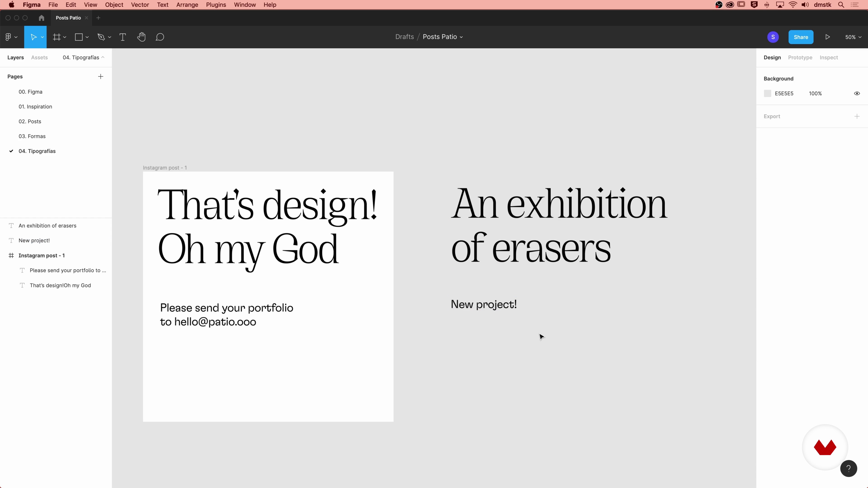Open the Apple menu

pos(12,5)
